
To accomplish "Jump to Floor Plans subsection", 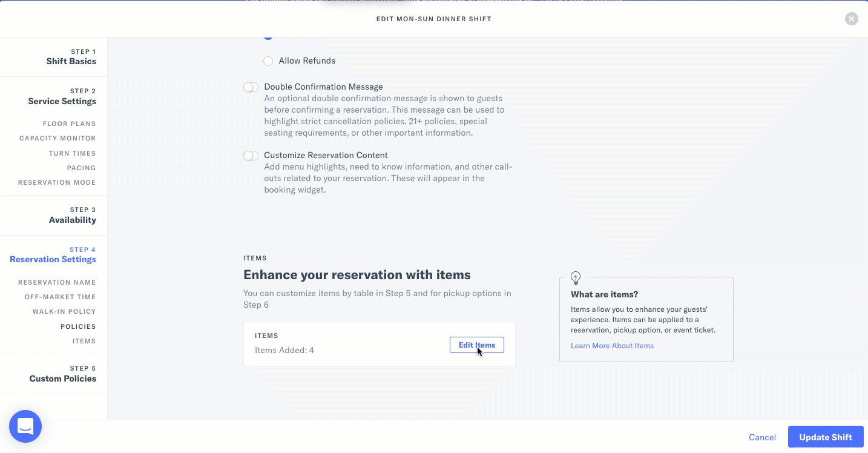I will 69,124.
